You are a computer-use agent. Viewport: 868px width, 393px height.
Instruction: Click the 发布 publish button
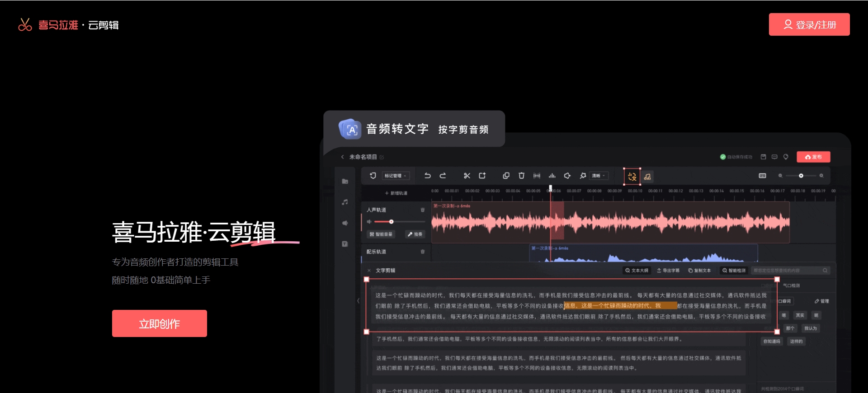point(813,157)
